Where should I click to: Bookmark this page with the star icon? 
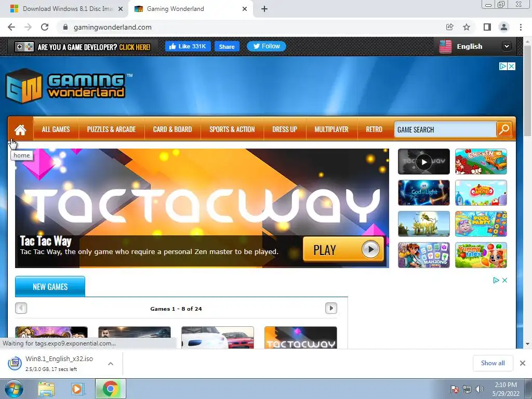click(467, 27)
